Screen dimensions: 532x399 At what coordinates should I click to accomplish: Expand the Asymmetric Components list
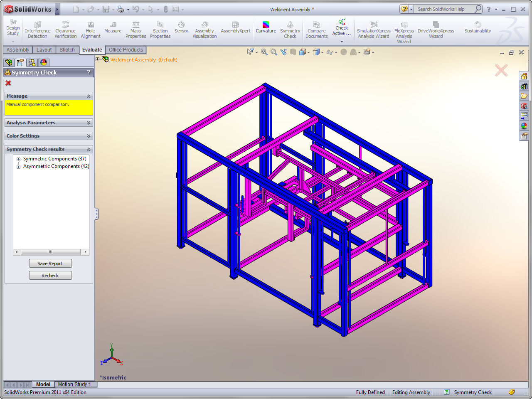click(x=18, y=166)
